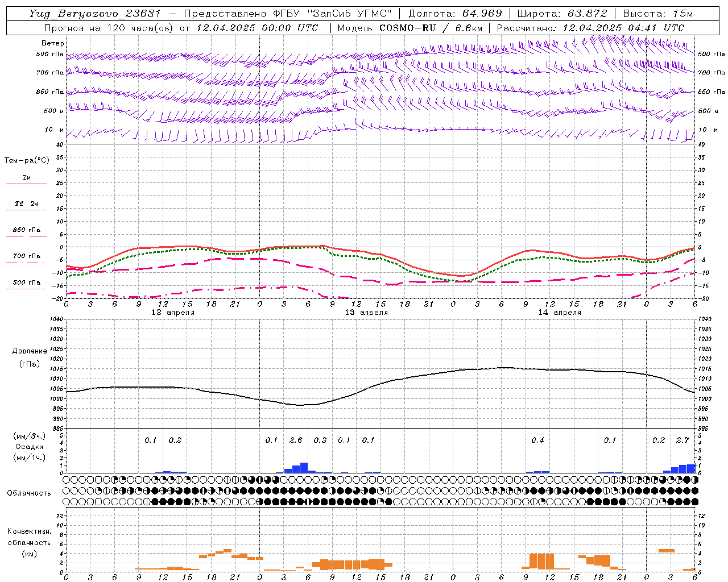Select the "Облачность" cloudiness label

[x=29, y=493]
